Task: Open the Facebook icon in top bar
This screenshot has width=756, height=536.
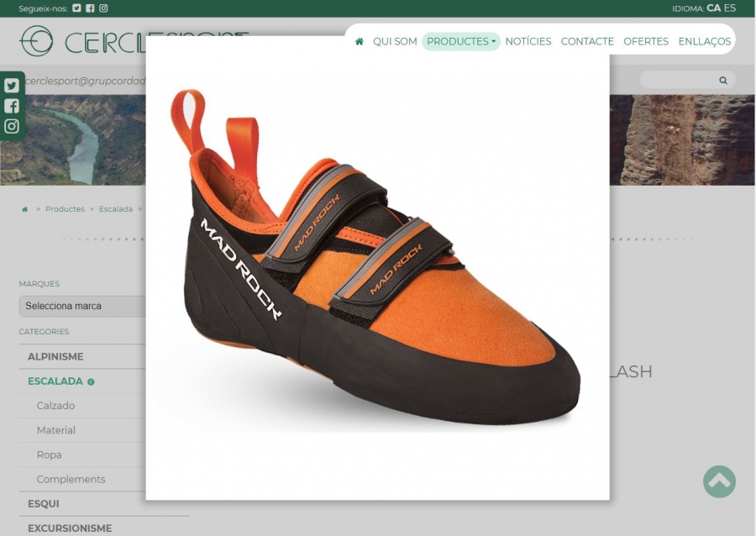Action: 90,8
